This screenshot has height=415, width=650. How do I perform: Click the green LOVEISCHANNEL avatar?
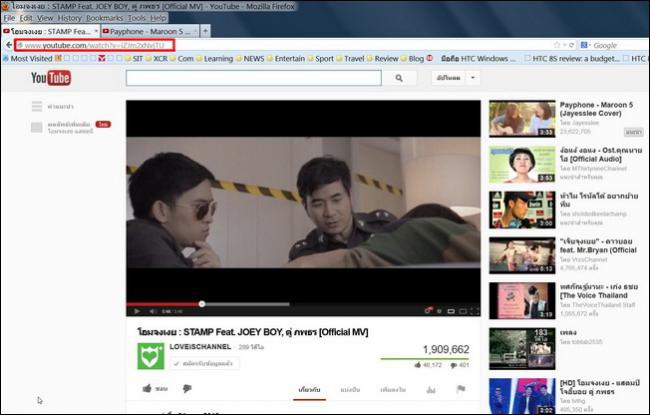[x=150, y=356]
